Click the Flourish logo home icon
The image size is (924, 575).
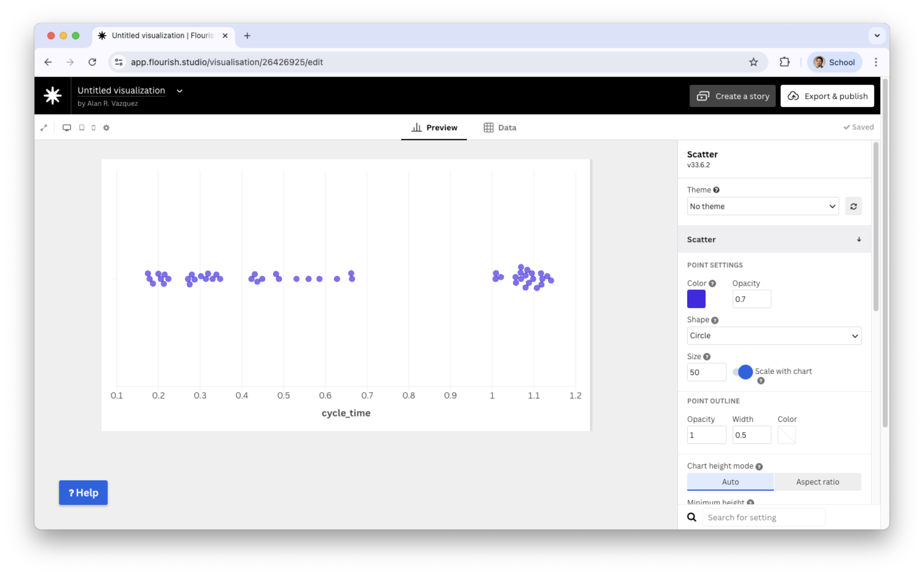53,95
